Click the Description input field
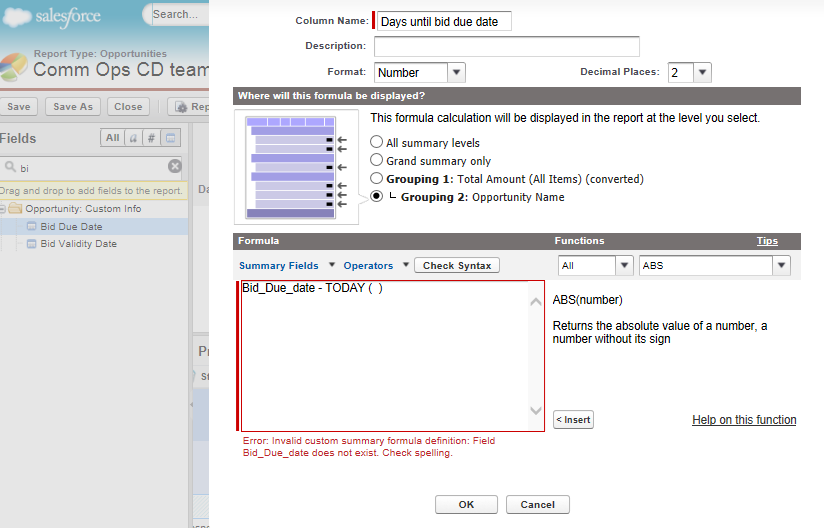Image resolution: width=824 pixels, height=528 pixels. 507,46
